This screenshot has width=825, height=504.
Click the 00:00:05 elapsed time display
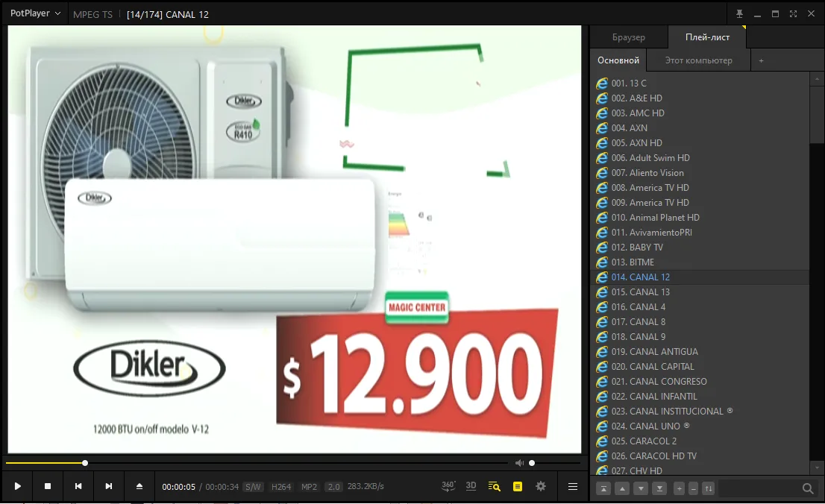coord(178,487)
